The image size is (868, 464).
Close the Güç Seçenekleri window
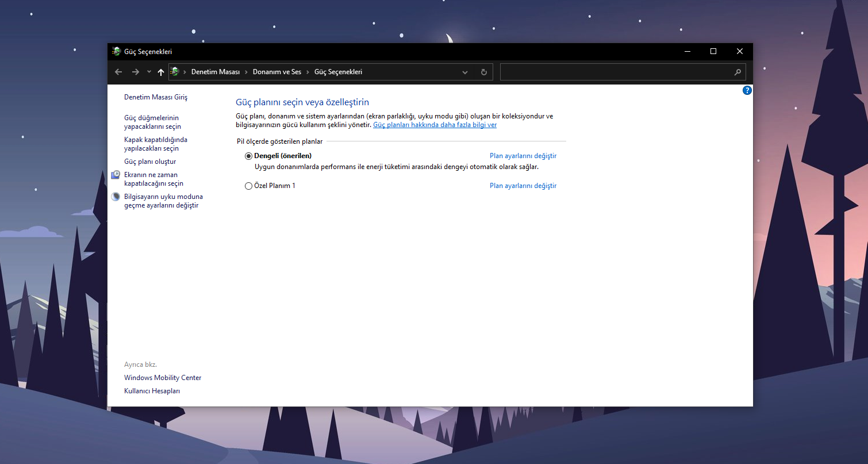740,52
